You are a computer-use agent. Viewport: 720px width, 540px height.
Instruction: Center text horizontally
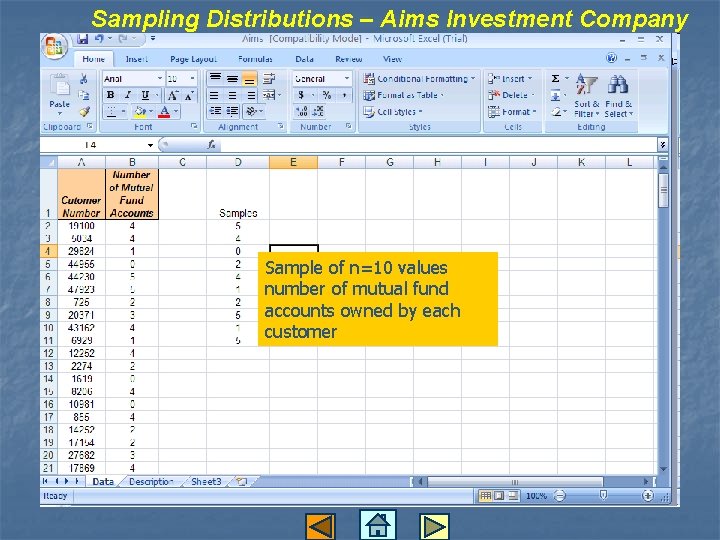click(x=232, y=96)
